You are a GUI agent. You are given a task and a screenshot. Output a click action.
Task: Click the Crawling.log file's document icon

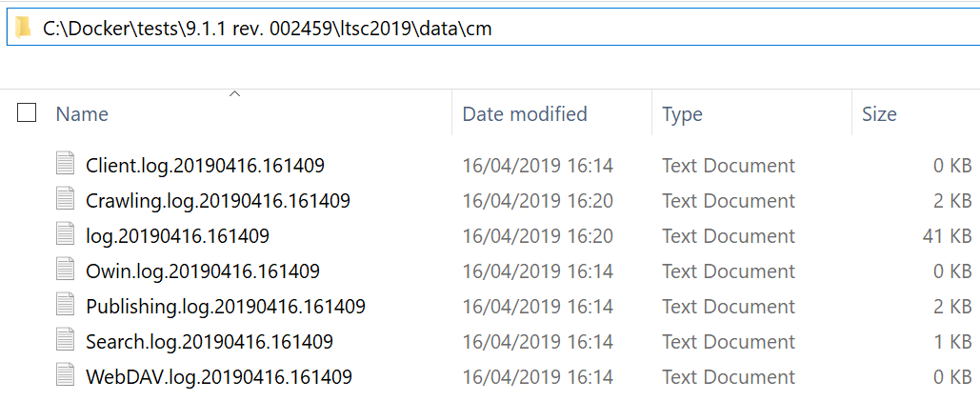tap(66, 200)
